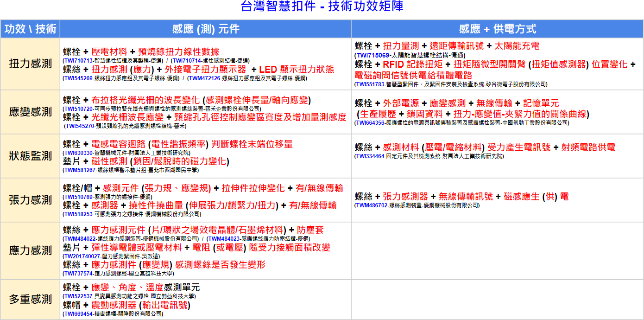This screenshot has width=644, height=320.
Task: Click patent number TWI551783
Action: click(x=370, y=84)
